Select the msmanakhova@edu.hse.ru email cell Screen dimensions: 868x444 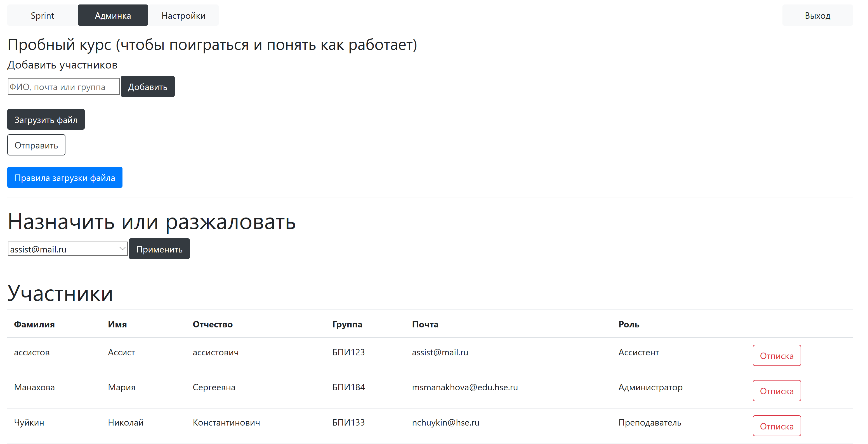465,388
